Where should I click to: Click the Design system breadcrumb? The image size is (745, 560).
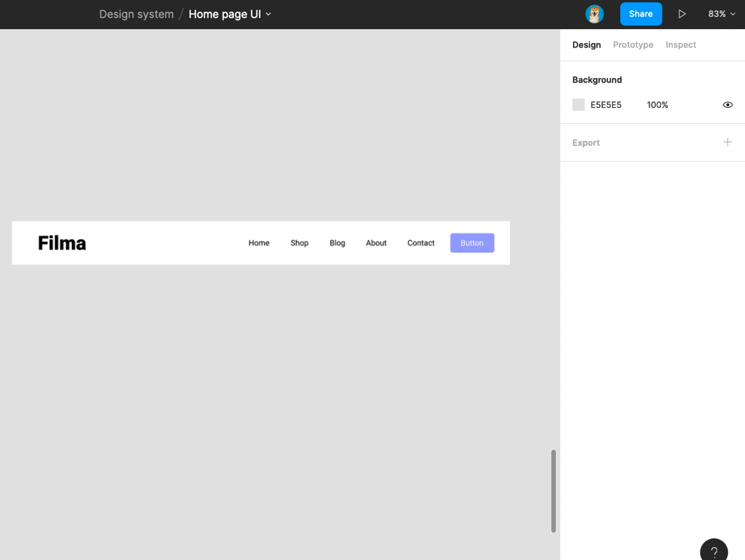[136, 14]
